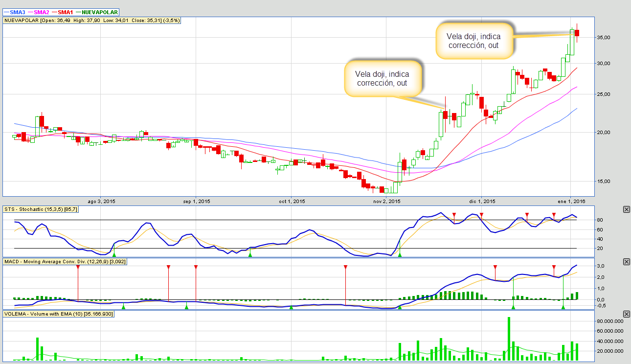The image size is (631, 364).
Task: Select the NUEVAPOLAR legend entry
Action: coord(97,12)
